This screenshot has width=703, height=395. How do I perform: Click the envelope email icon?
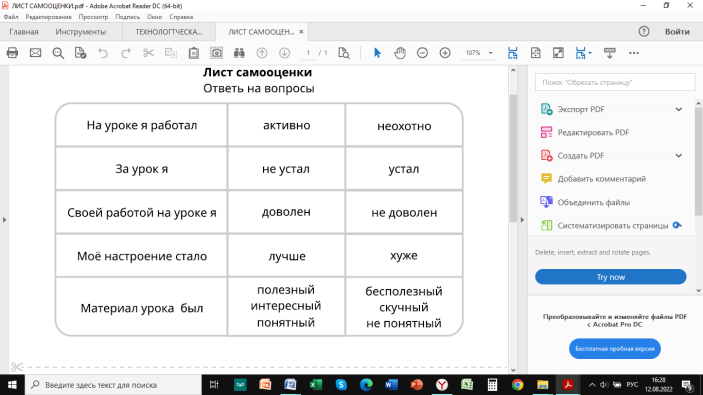35,53
